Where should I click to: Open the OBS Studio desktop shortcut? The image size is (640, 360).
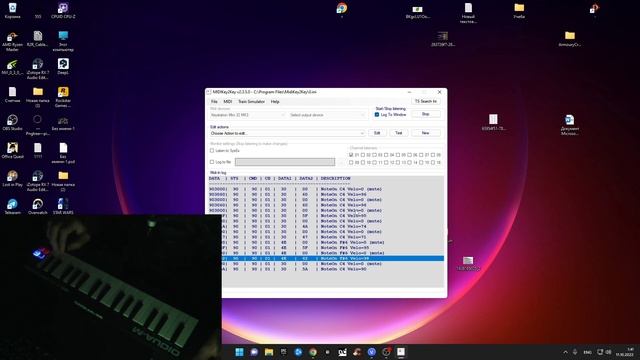coord(12,122)
